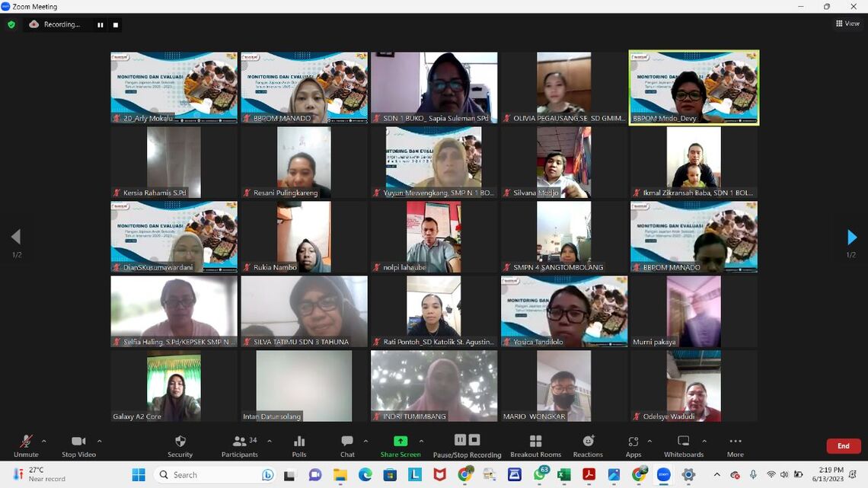The height and width of the screenshot is (488, 868).
Task: Open Breakout Rooms
Action: click(x=535, y=445)
